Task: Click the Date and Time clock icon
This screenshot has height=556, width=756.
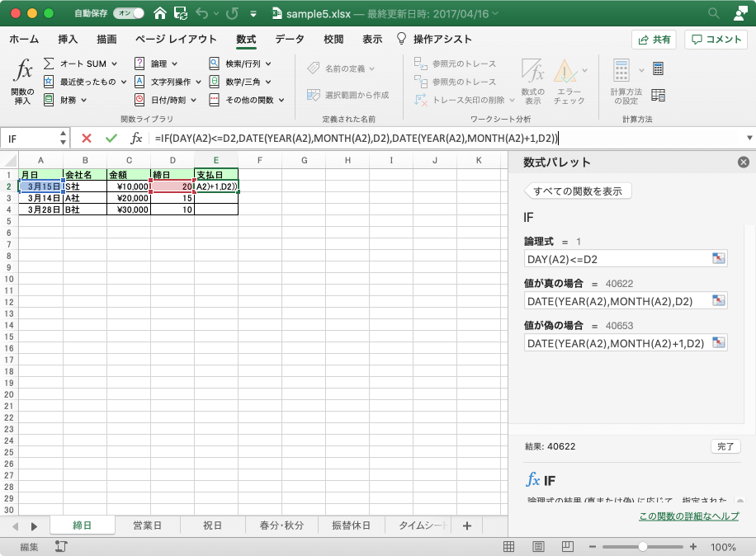Action: coord(139,100)
